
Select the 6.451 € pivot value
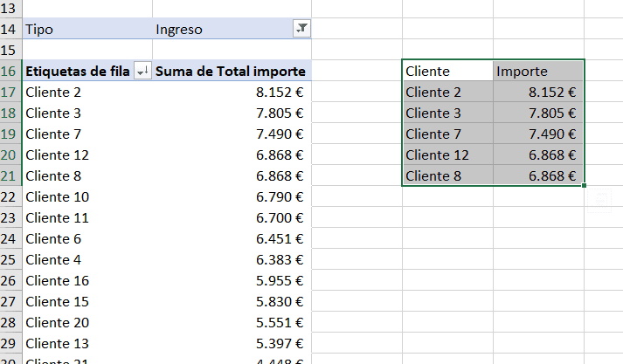tap(232, 239)
